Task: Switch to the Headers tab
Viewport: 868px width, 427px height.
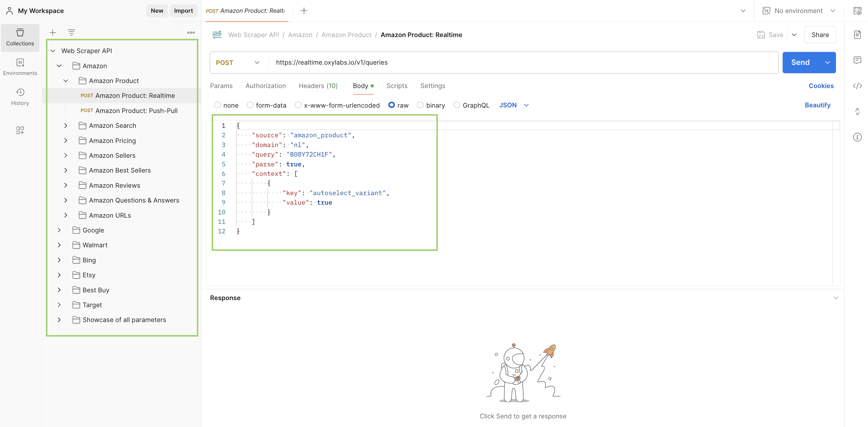Action: 318,86
